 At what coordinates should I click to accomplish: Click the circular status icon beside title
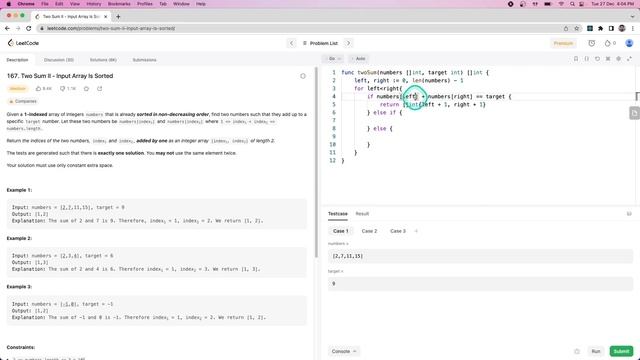click(x=303, y=76)
